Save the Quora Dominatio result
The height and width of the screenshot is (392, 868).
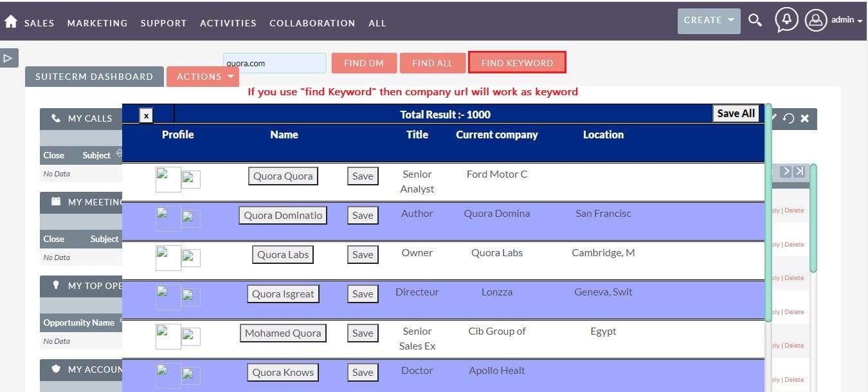tap(363, 216)
